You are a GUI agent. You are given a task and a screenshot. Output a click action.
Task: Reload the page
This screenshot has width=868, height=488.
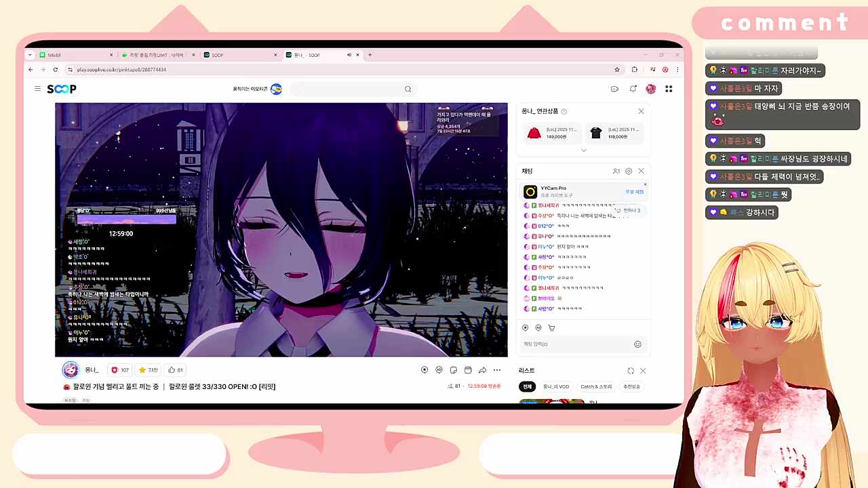[x=56, y=69]
